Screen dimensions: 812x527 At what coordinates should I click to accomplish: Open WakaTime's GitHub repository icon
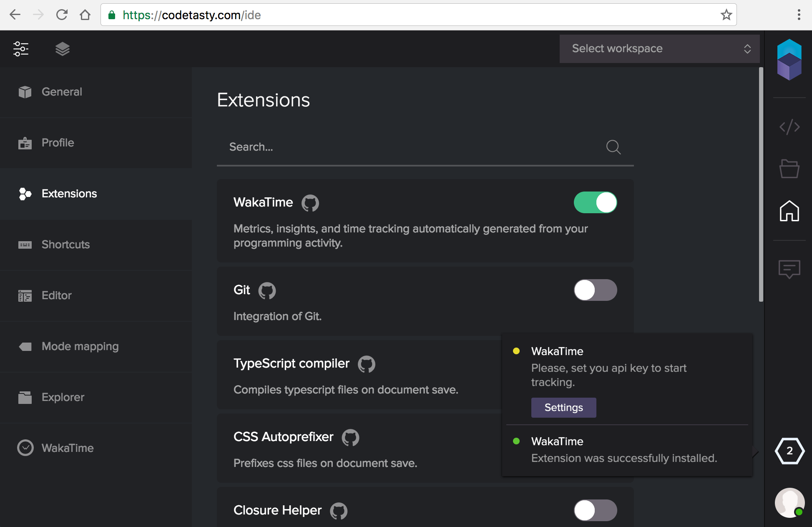pos(310,203)
